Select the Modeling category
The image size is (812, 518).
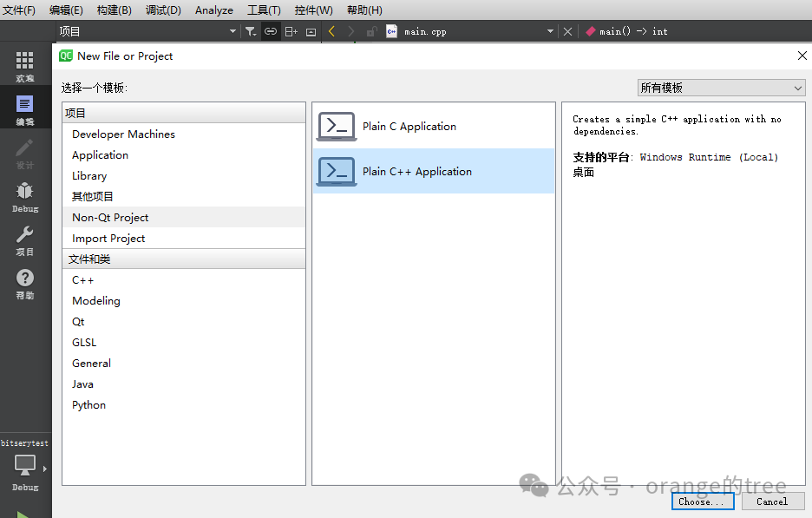pyautogui.click(x=184, y=300)
